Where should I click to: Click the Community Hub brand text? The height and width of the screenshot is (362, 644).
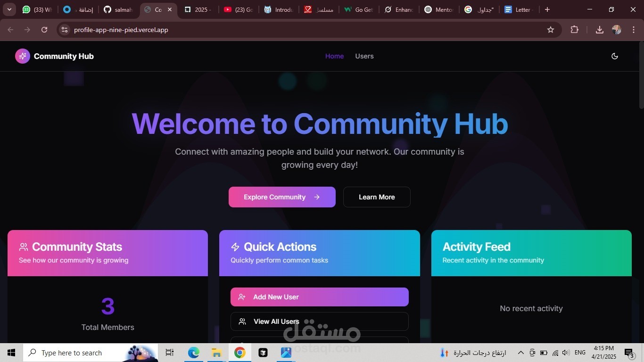64,56
